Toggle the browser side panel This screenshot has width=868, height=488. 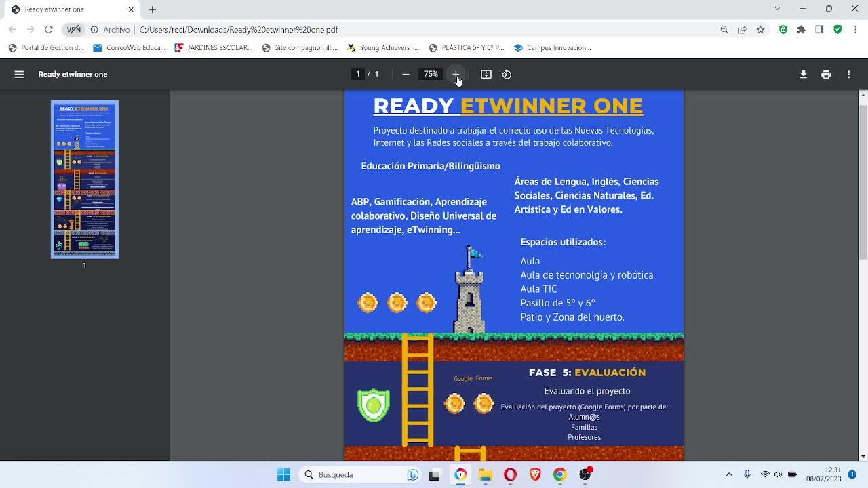point(819,30)
